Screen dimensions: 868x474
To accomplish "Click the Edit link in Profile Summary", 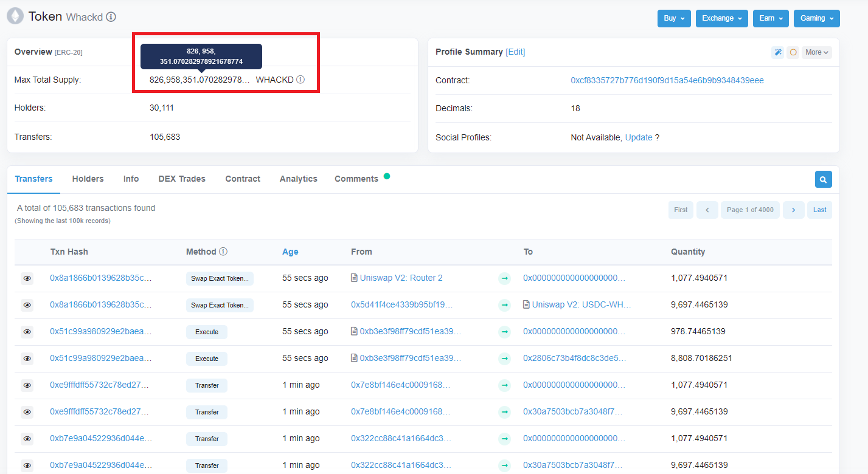I will point(515,52).
